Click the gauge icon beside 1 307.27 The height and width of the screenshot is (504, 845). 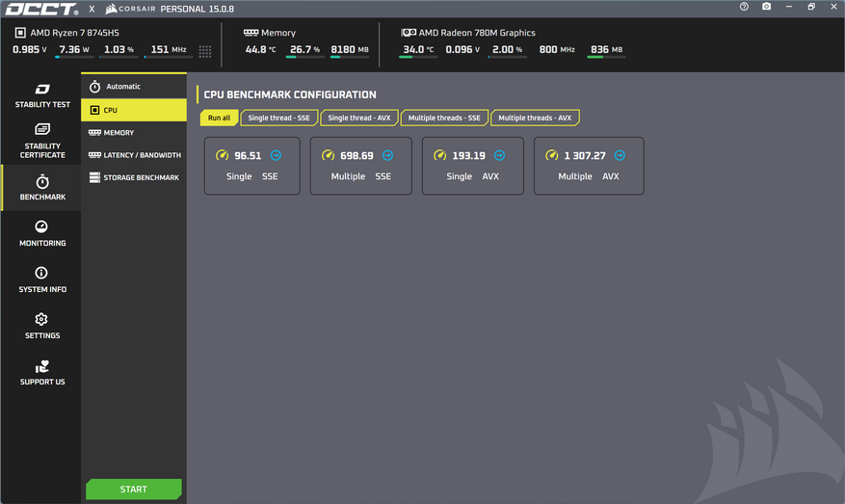click(x=552, y=155)
